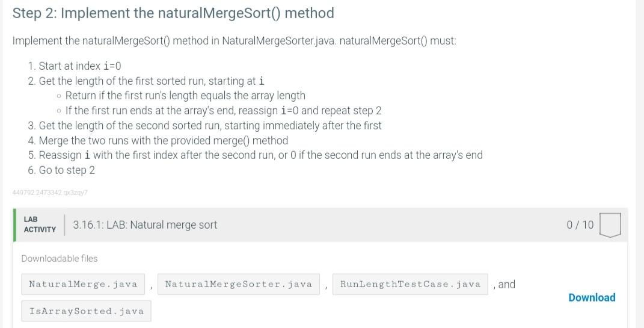644x328 pixels.
Task: Click list item 'Go to step 2'
Action: tap(61, 170)
